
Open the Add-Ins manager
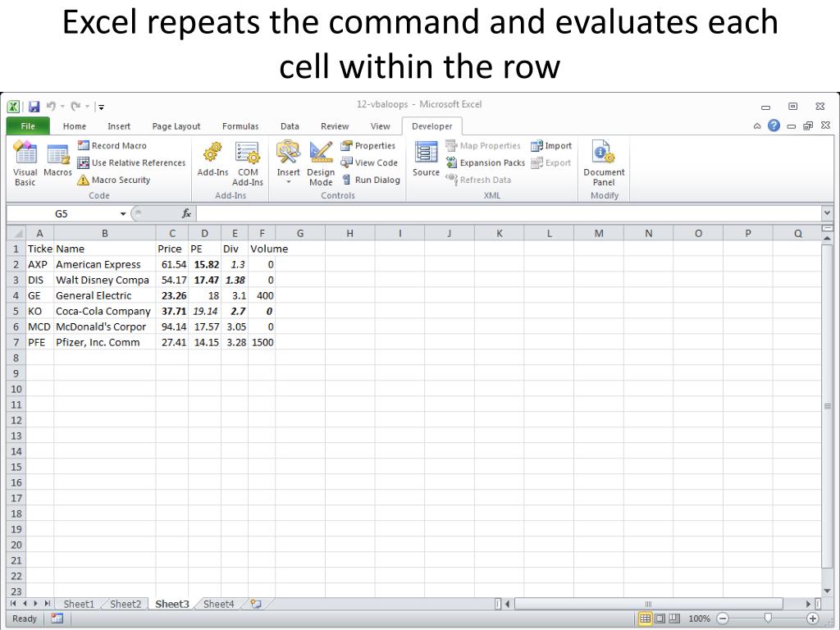(212, 160)
